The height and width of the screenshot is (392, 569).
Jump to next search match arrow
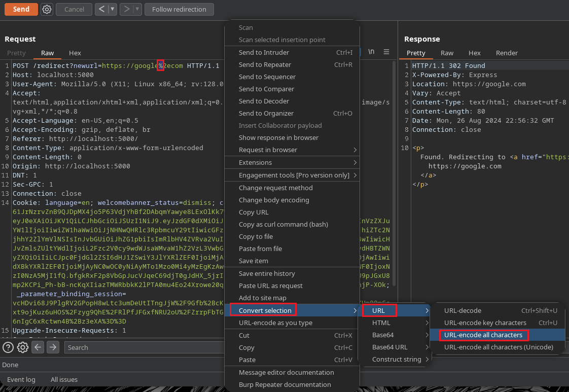(53, 347)
